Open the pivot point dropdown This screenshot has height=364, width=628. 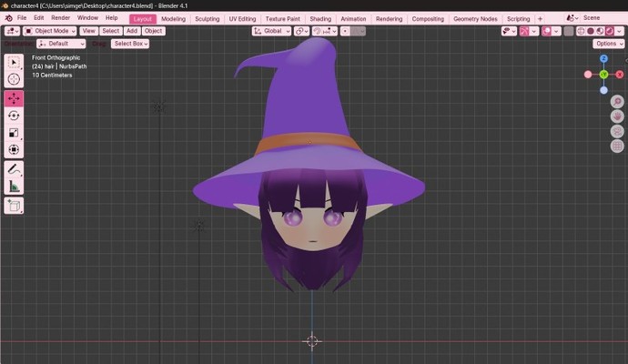[301, 31]
